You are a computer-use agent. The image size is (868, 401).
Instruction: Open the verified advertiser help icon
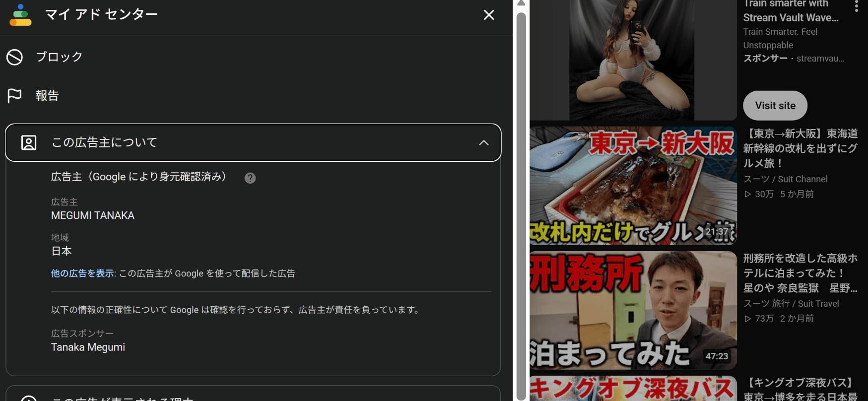click(x=250, y=178)
